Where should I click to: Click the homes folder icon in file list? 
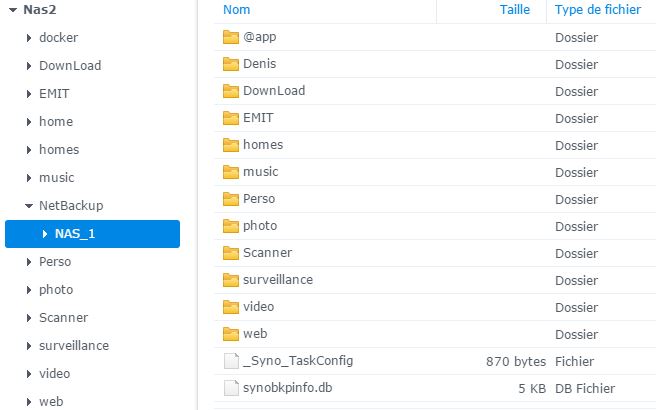click(231, 145)
